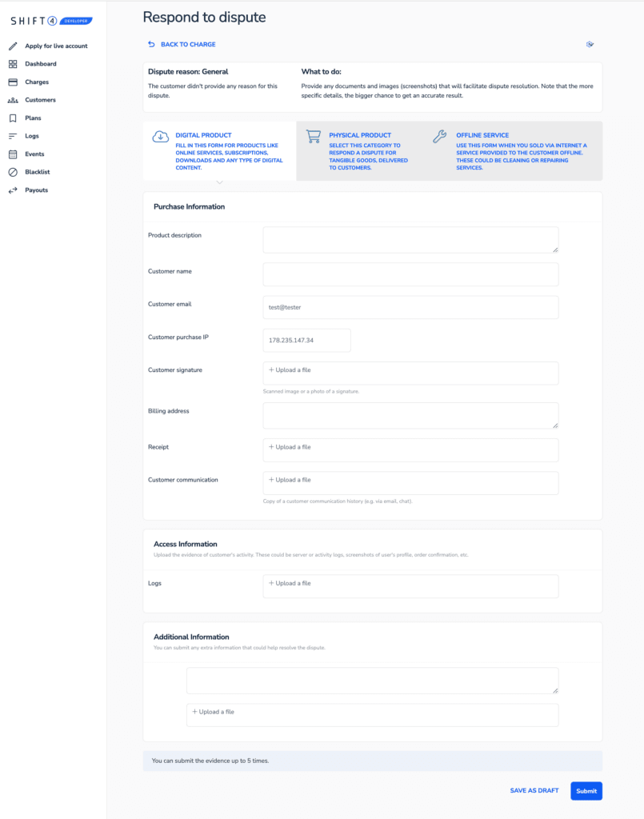Click the Blacklist ban icon
The height and width of the screenshot is (819, 644).
(x=13, y=172)
